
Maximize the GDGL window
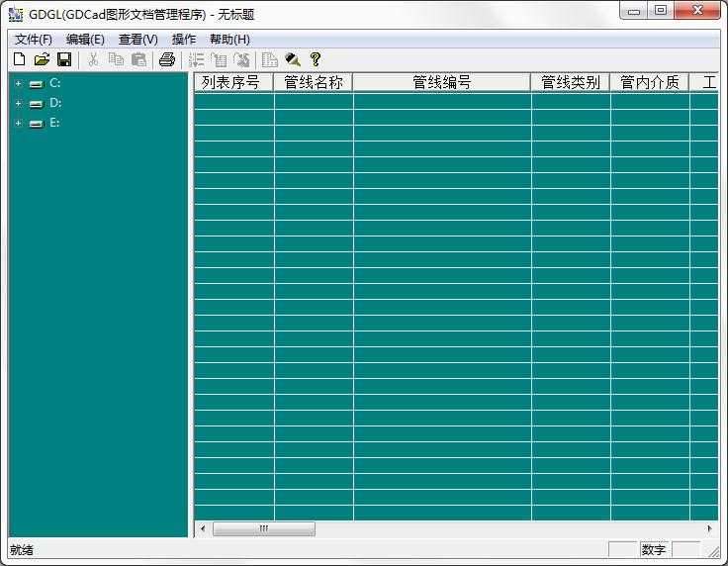(661, 10)
